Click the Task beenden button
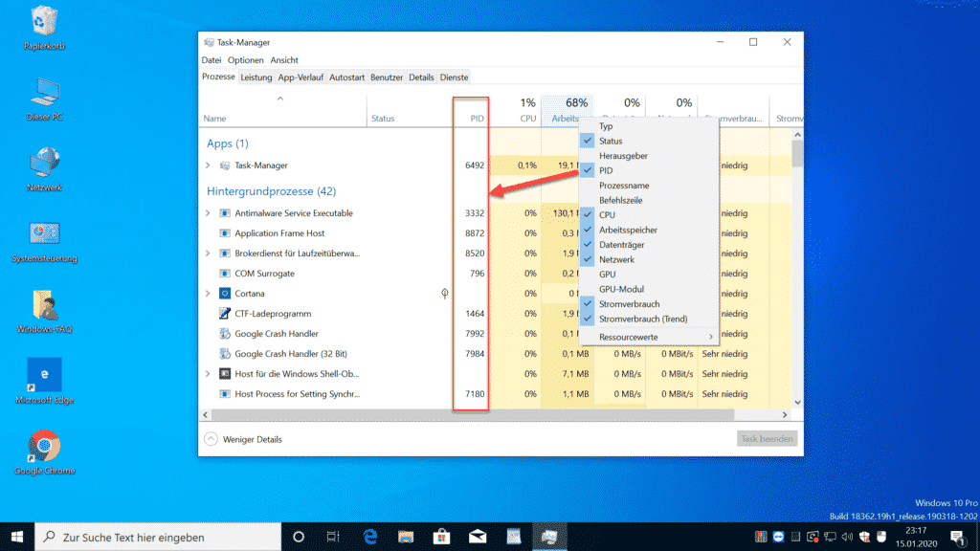 [x=767, y=438]
